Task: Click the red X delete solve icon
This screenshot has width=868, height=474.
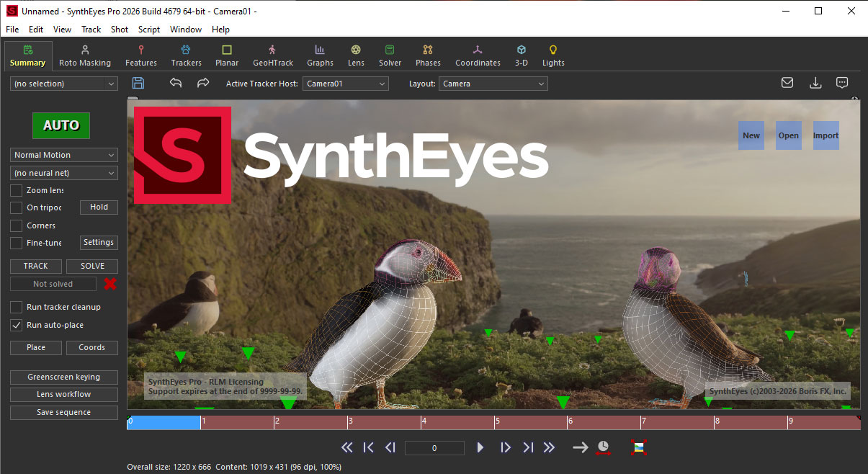Action: pyautogui.click(x=109, y=284)
